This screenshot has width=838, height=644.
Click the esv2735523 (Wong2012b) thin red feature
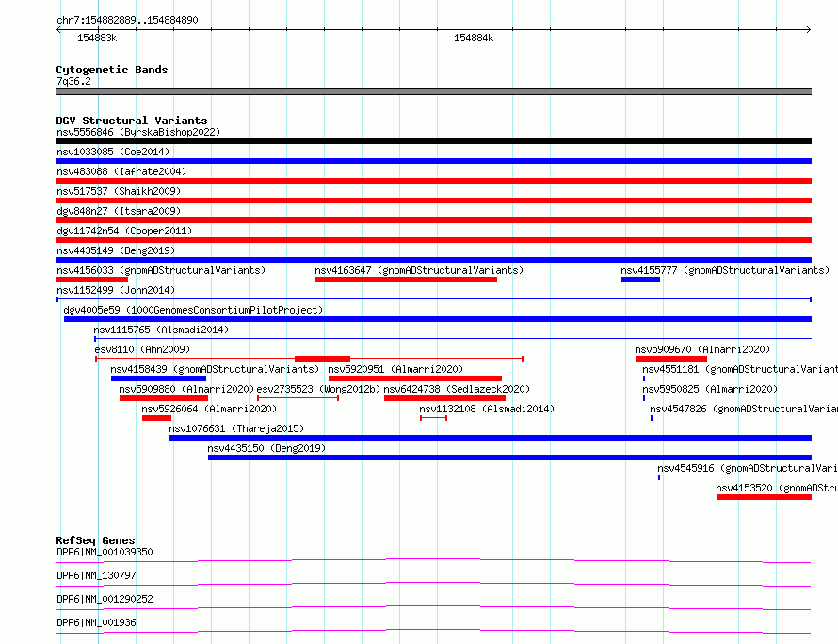pyautogui.click(x=298, y=398)
